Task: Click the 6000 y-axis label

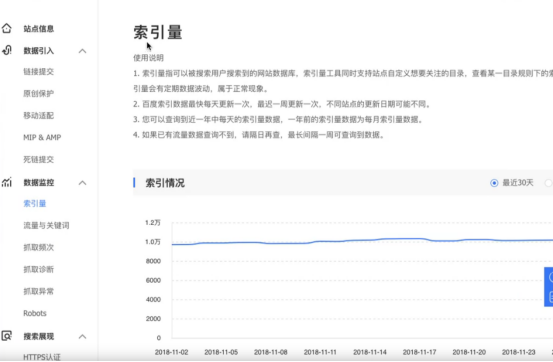Action: tap(153, 280)
